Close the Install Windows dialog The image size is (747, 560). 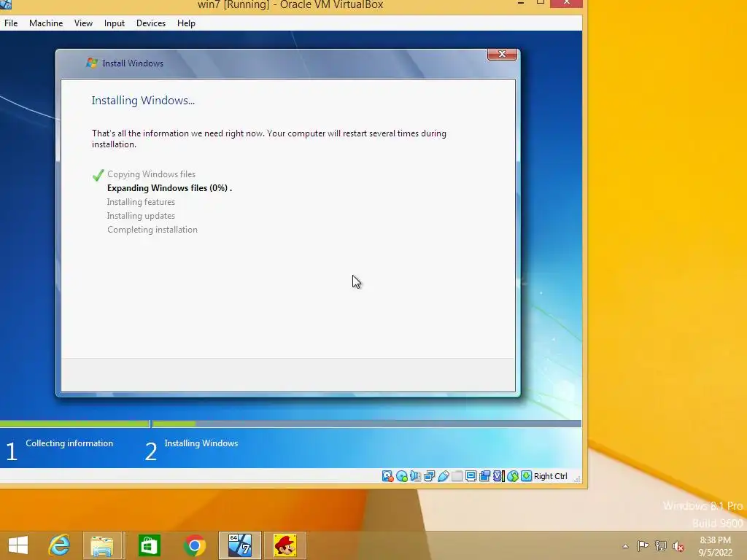(x=502, y=54)
